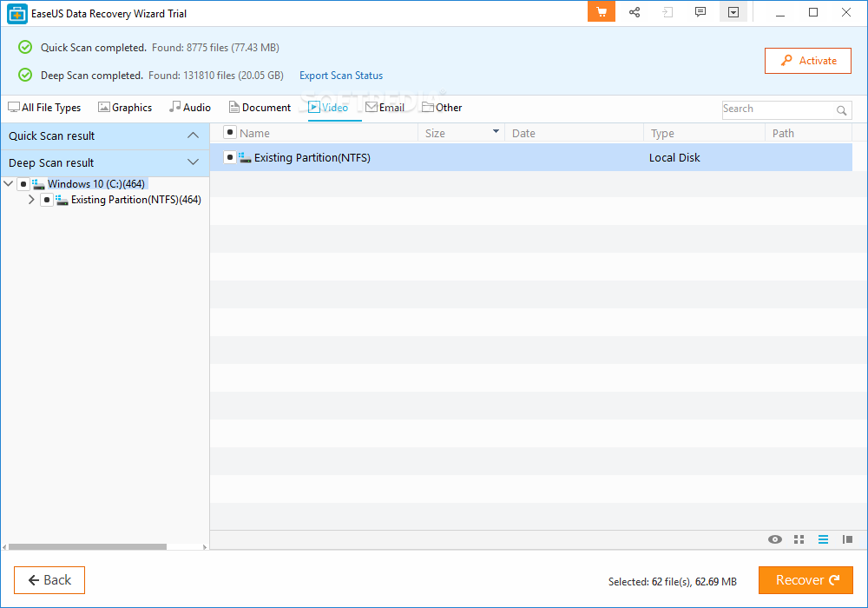Click the search magnifier icon
The width and height of the screenshot is (868, 608).
tap(841, 110)
